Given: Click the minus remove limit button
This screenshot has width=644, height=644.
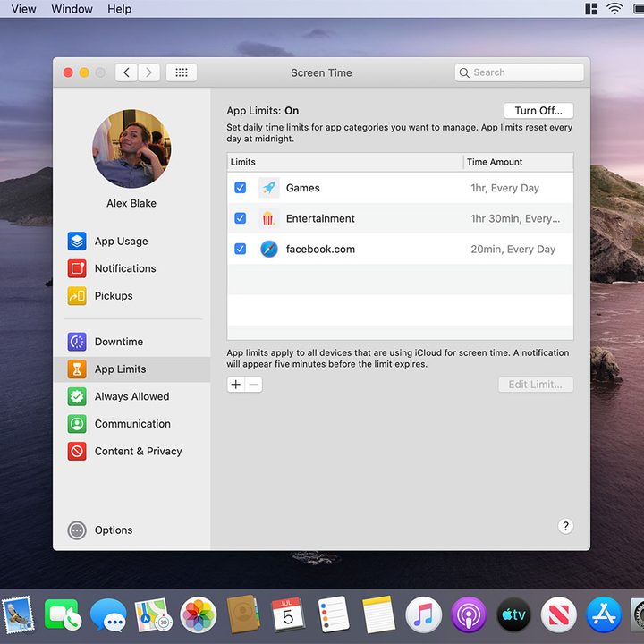Looking at the screenshot, I should (254, 385).
